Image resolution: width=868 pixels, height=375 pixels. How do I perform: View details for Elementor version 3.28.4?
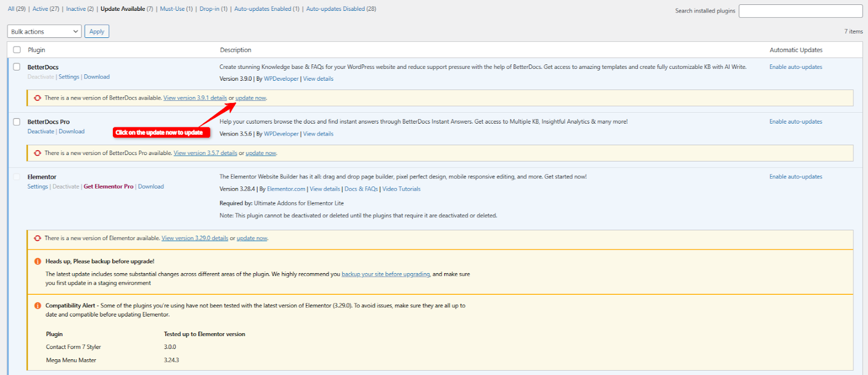(325, 189)
